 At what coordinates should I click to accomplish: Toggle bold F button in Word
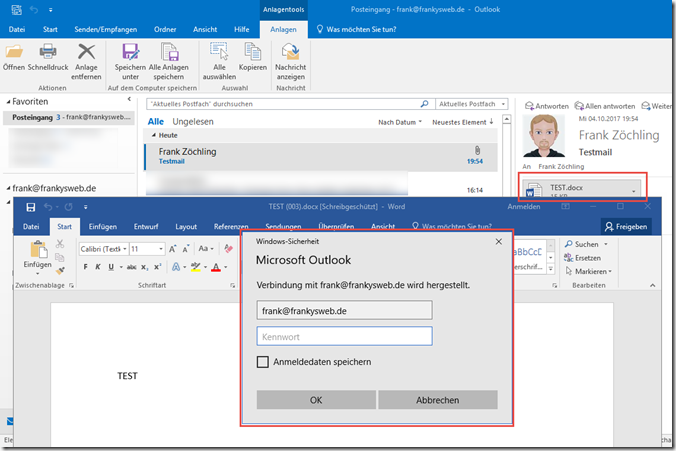85,267
